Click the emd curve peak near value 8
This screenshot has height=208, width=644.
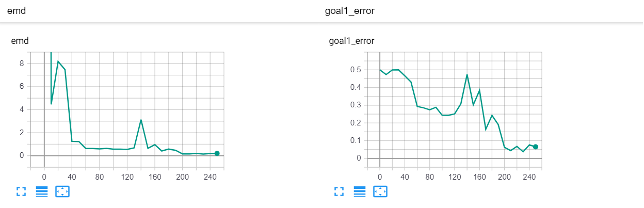pos(58,61)
